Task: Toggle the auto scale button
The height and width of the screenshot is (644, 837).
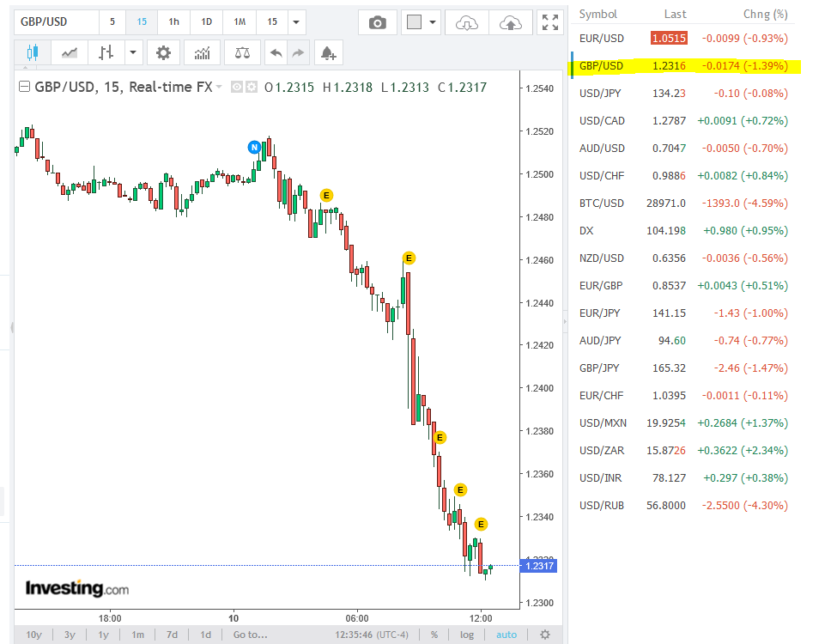Action: coord(506,635)
